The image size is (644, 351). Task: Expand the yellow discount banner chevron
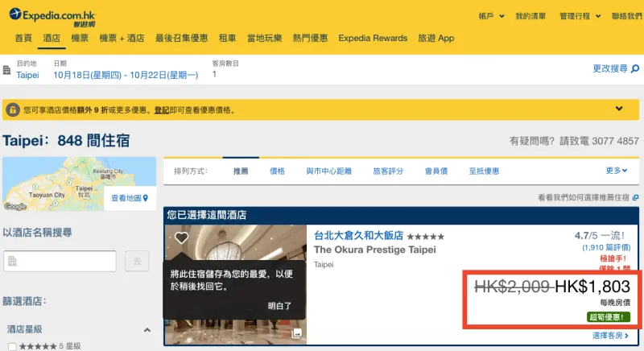[x=619, y=109]
